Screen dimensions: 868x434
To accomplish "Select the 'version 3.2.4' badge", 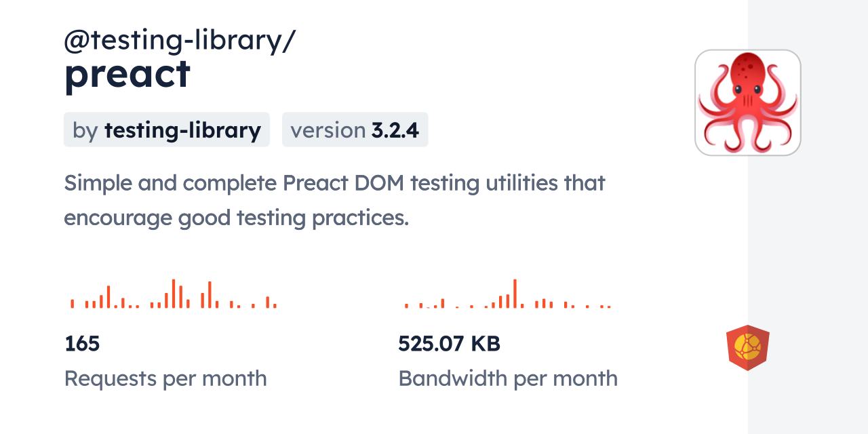I will click(x=355, y=130).
